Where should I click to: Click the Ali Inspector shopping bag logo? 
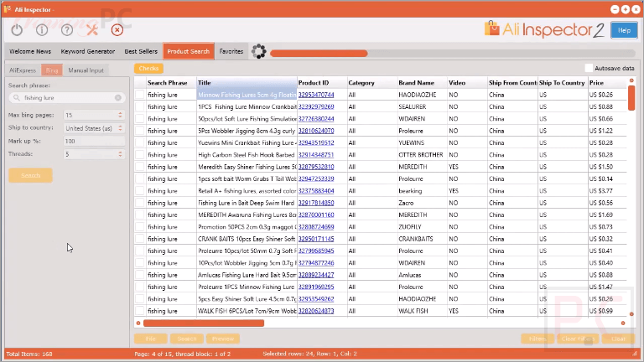click(491, 28)
